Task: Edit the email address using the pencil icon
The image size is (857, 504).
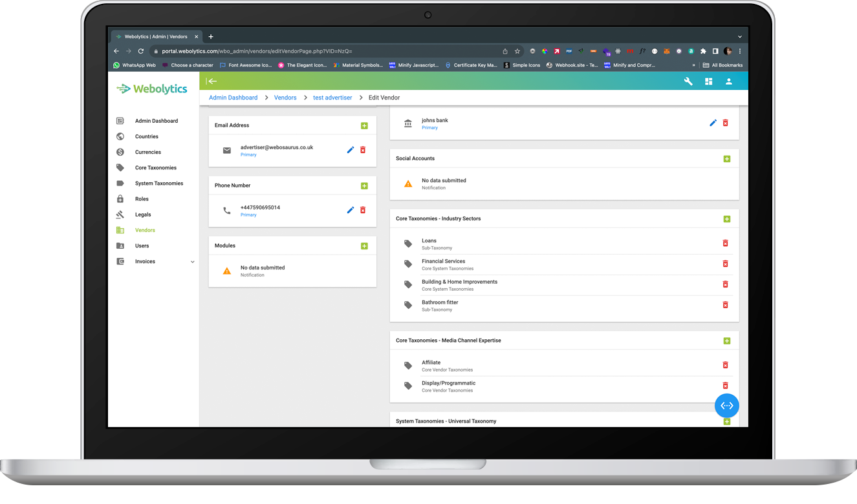Action: pos(350,149)
